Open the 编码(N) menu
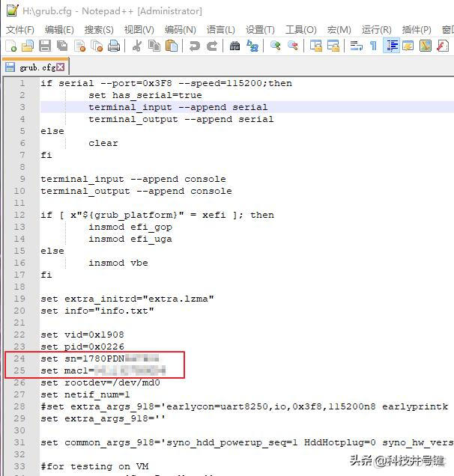Screen dimensions: 454x476 (x=181, y=30)
